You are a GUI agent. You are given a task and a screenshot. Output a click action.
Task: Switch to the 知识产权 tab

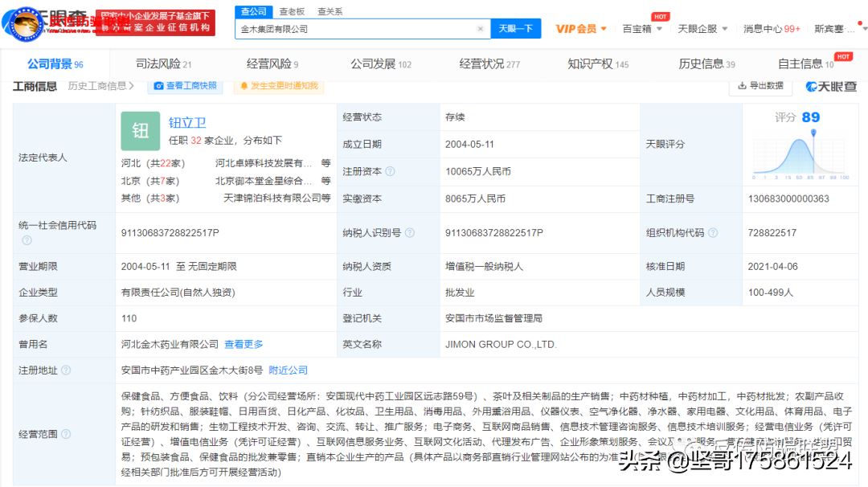click(598, 64)
